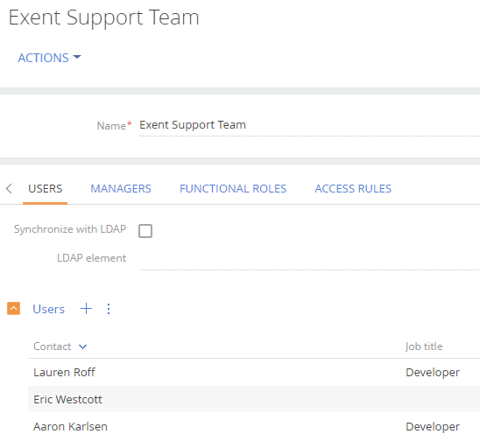Click the LDAP element input field
This screenshot has height=448, width=480.
click(x=309, y=259)
